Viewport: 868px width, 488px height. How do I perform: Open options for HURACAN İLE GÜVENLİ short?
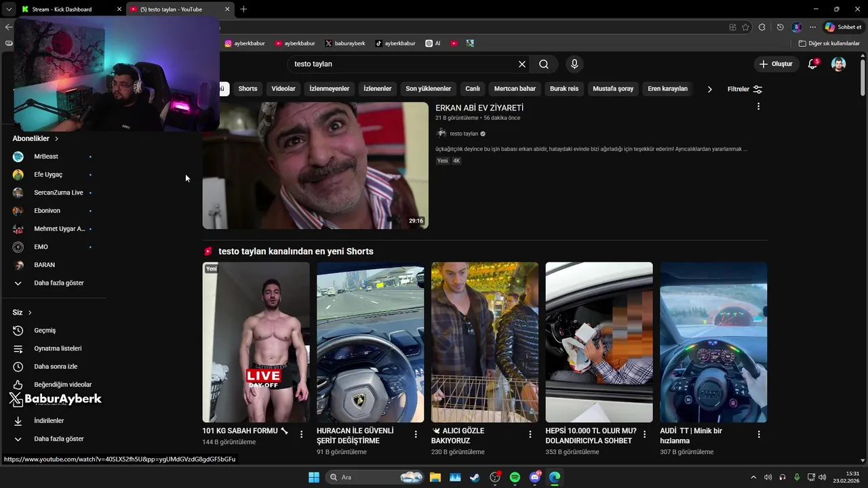(x=416, y=434)
